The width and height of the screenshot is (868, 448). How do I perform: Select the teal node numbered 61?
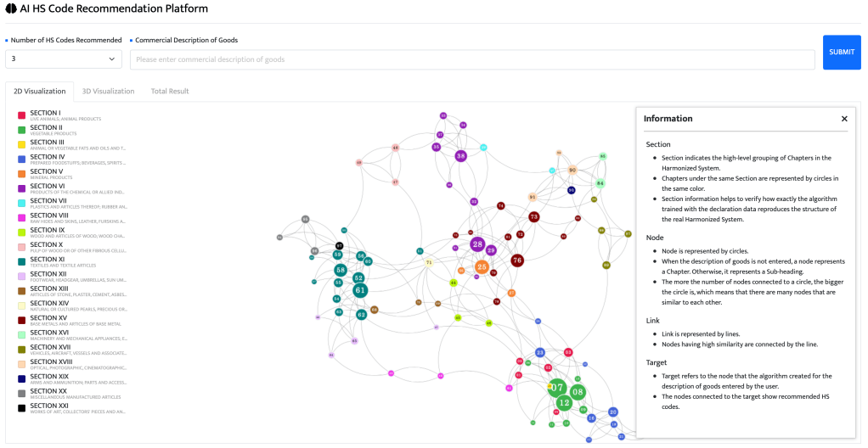[x=360, y=290]
